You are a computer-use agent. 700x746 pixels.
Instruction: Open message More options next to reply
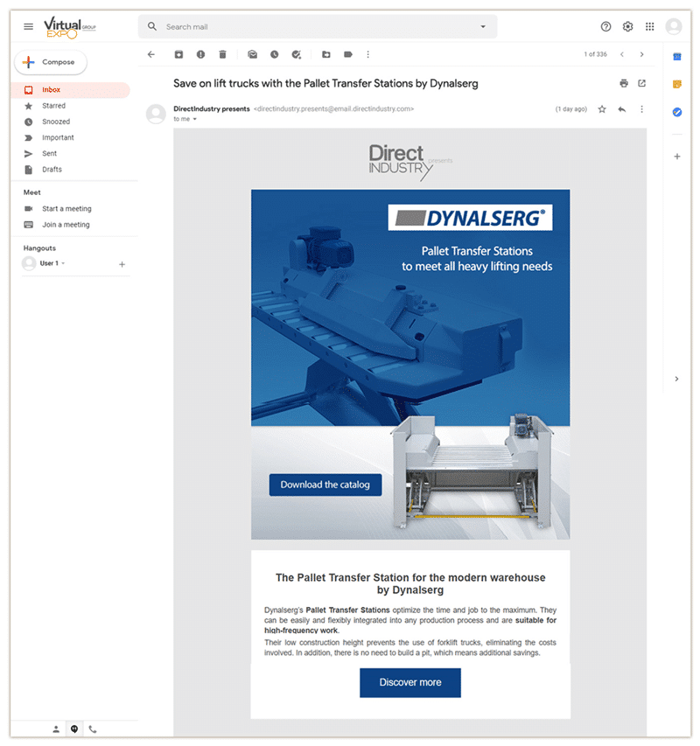pyautogui.click(x=641, y=109)
